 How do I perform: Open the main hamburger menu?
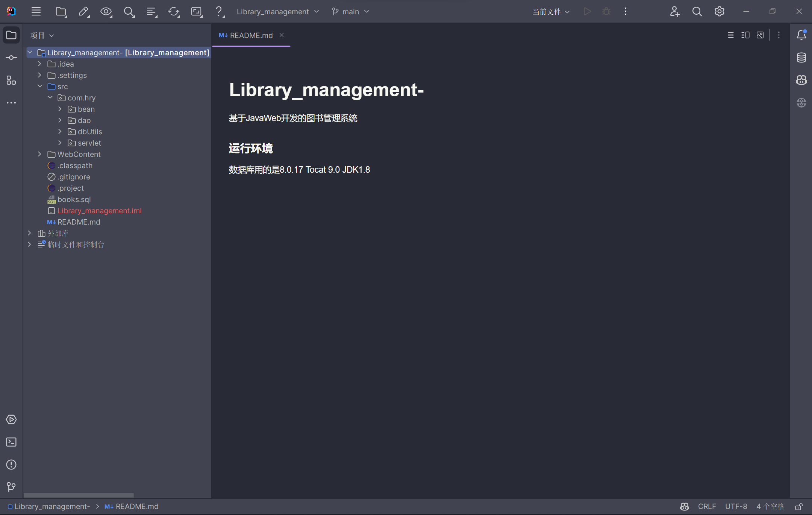tap(36, 12)
